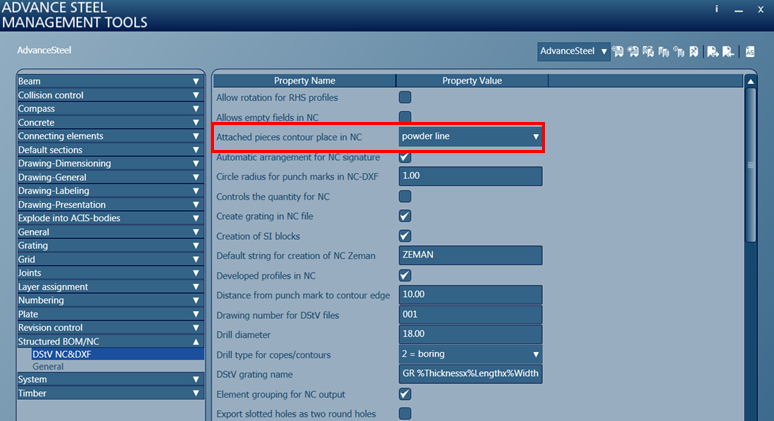Expand the Grid category
Screen dimensions: 774x421
point(111,259)
